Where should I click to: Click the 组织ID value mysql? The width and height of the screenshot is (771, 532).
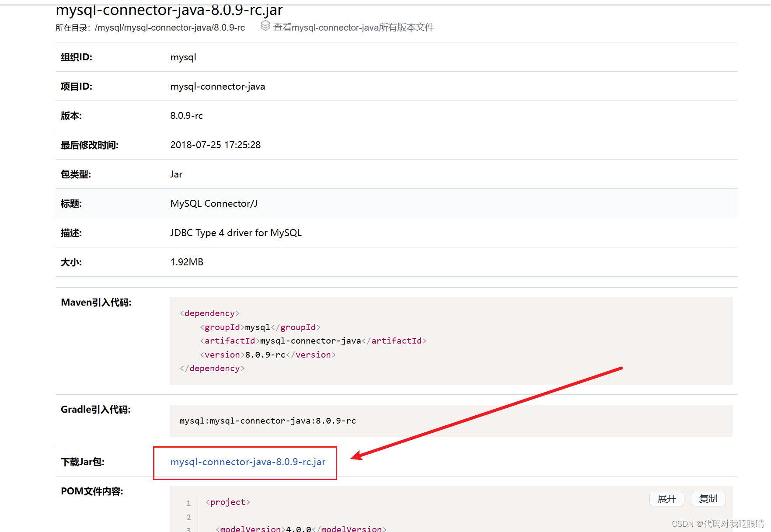(x=183, y=57)
